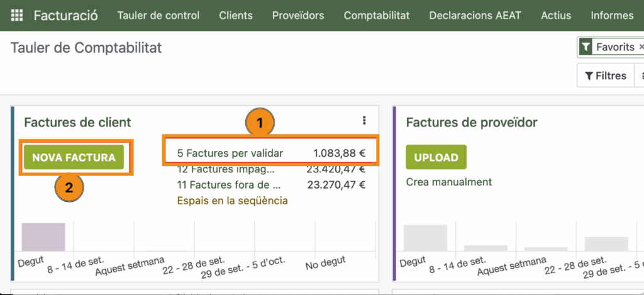The height and width of the screenshot is (295, 644).
Task: Open 5 Factures per validar link
Action: (230, 153)
